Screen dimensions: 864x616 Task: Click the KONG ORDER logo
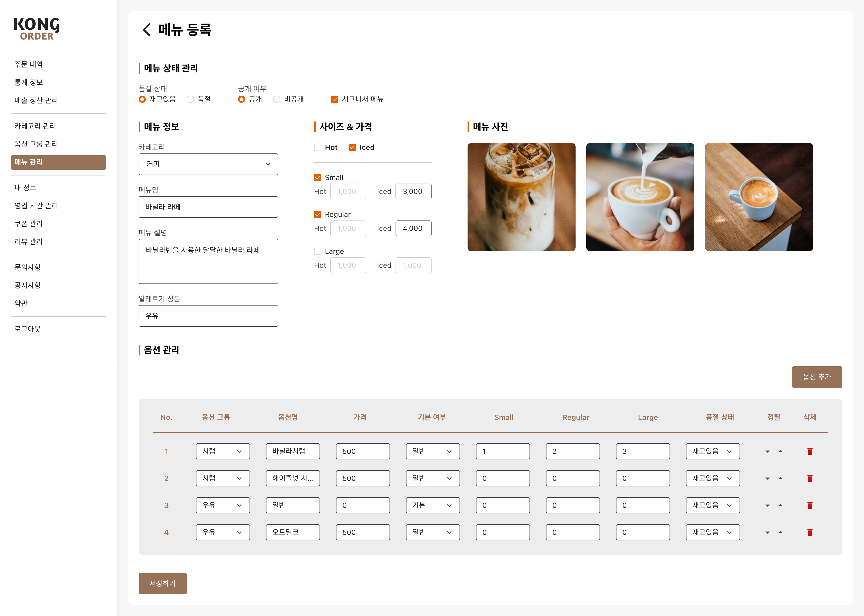point(37,29)
